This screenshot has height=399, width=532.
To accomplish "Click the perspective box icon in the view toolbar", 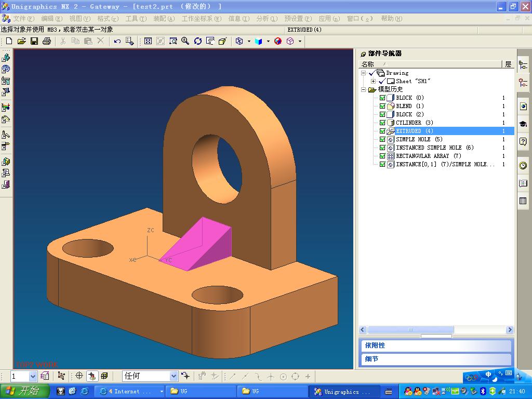I will (222, 41).
